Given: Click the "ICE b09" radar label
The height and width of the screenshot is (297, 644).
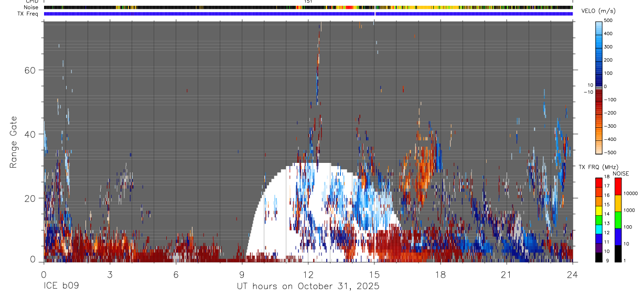Looking at the screenshot, I should (61, 286).
